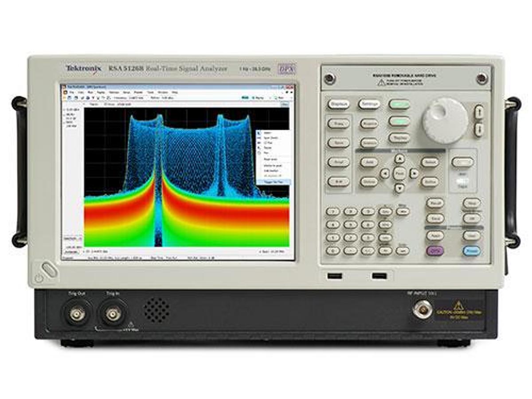This screenshot has width=532, height=399.
Task: Push the center Peak key
Action: point(399,173)
